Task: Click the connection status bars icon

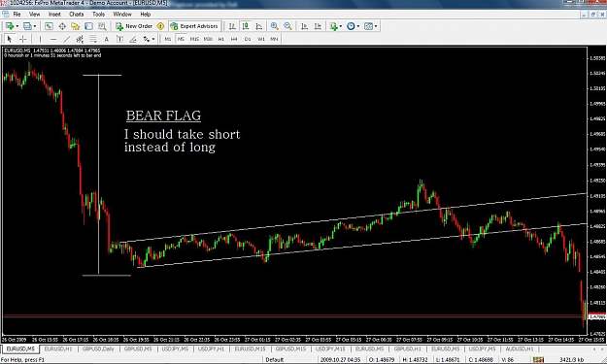Action: [x=538, y=360]
